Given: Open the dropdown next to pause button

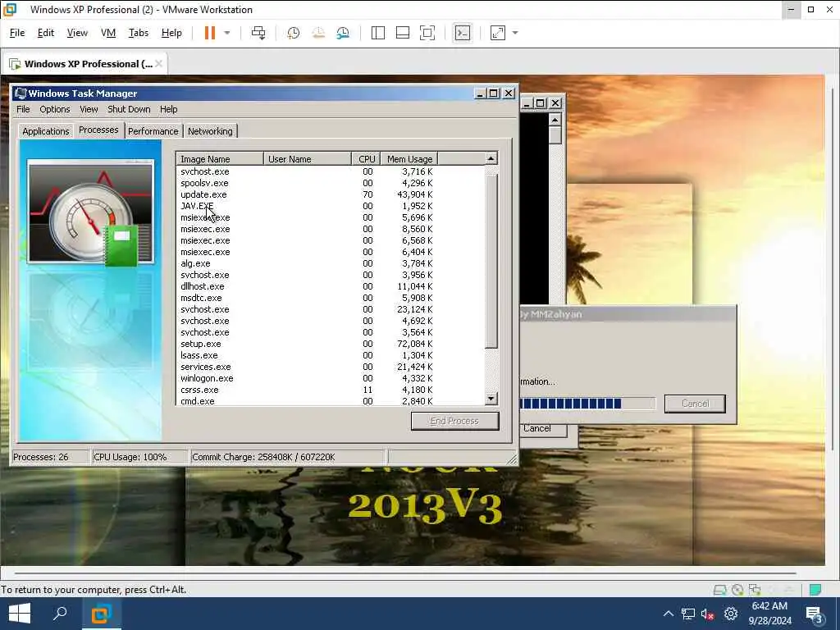Looking at the screenshot, I should (227, 33).
